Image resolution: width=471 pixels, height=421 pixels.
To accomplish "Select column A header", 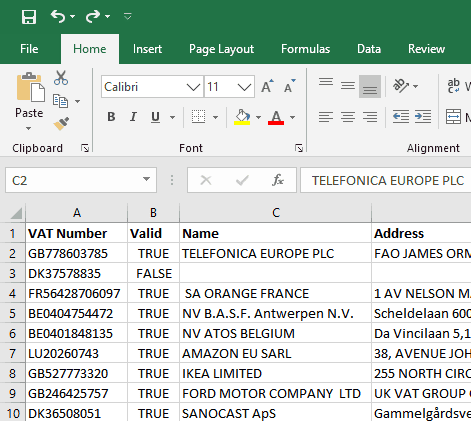I will (77, 212).
